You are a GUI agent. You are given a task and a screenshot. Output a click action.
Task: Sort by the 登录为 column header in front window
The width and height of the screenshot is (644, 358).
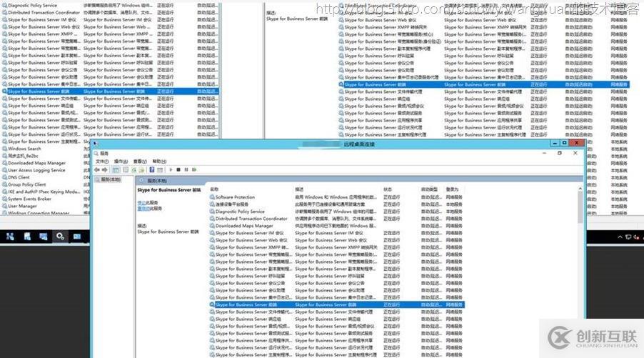click(452, 189)
